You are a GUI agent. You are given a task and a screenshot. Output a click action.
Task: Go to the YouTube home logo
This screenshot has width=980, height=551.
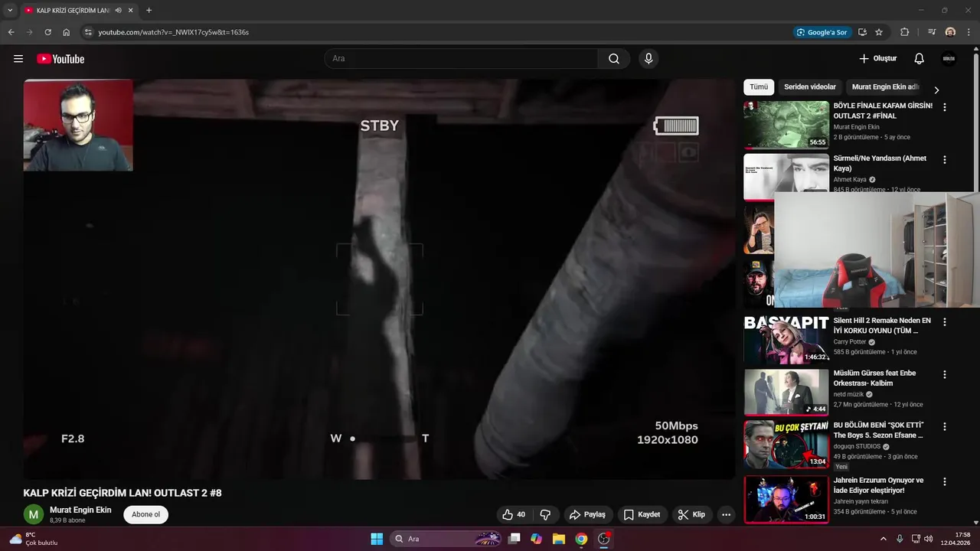[60, 59]
